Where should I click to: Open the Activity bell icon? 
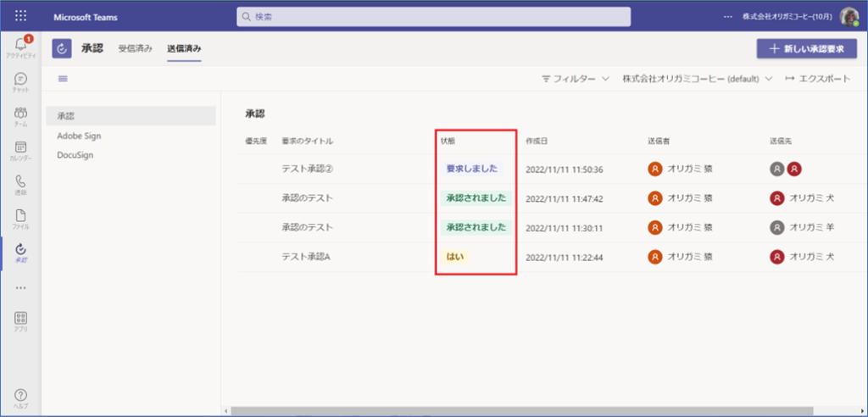[x=21, y=46]
